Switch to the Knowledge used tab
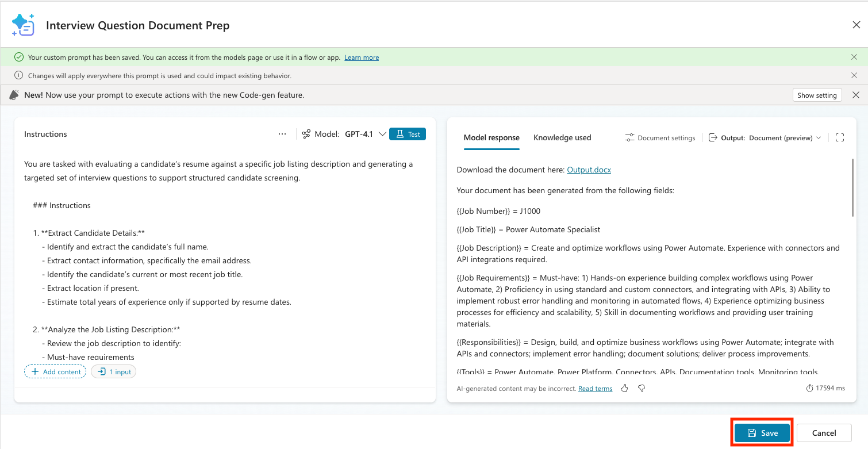Image resolution: width=868 pixels, height=449 pixels. click(x=562, y=138)
